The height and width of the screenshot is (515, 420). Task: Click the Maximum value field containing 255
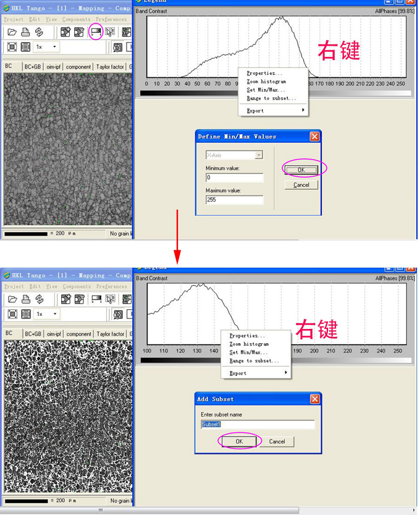(x=234, y=200)
